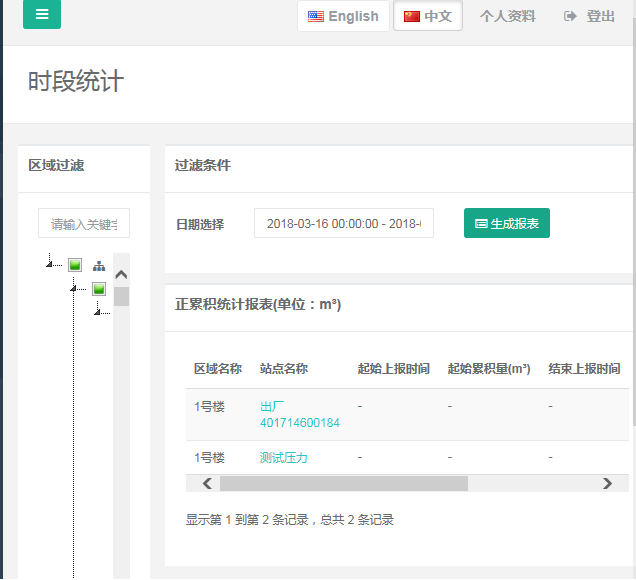The height and width of the screenshot is (580, 636).
Task: Click the table's scroll-right arrow
Action: click(x=606, y=484)
